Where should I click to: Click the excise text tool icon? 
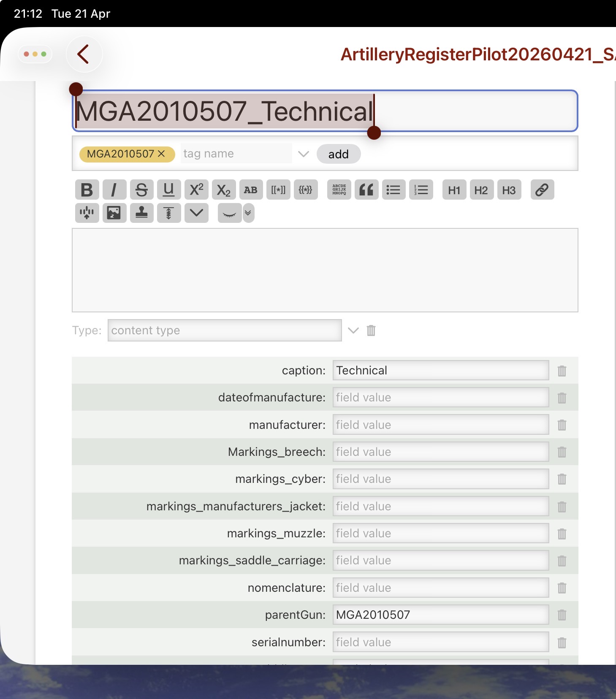point(169,213)
